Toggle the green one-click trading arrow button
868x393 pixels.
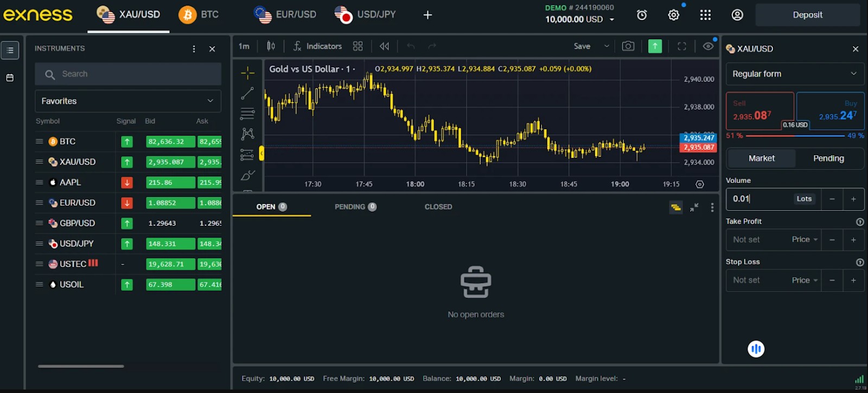pos(655,46)
